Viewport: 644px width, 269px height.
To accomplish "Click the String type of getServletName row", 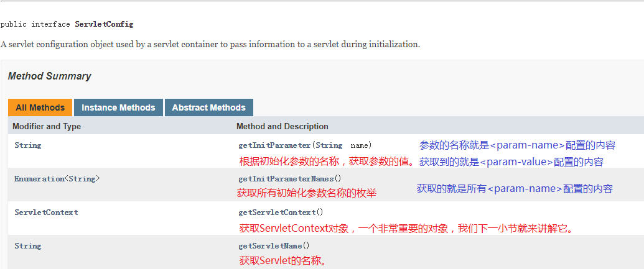I will pyautogui.click(x=28, y=246).
